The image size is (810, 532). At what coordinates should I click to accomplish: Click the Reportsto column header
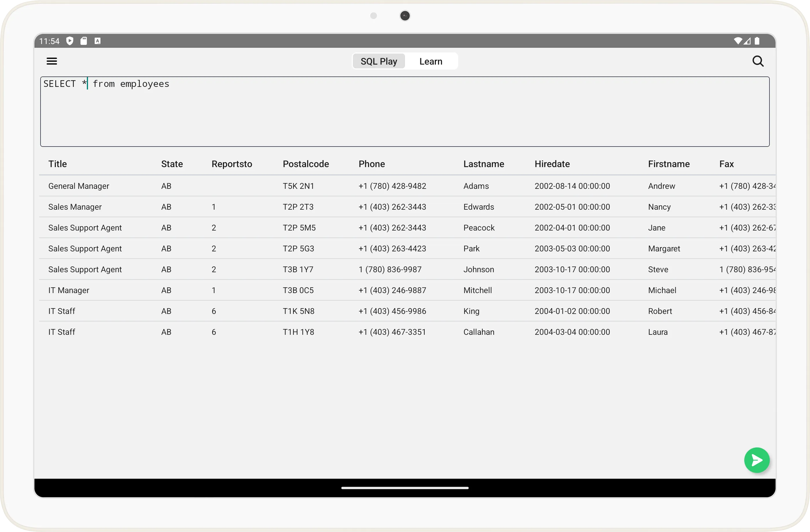[x=231, y=164]
